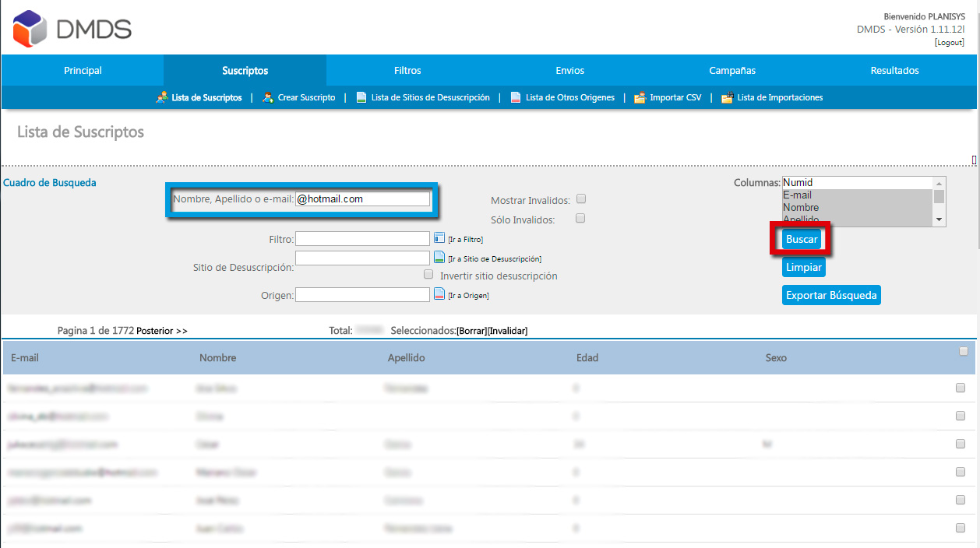This screenshot has height=548, width=980.
Task: Click the "Bienvenido PLANISYS" text
Action: pos(924,16)
